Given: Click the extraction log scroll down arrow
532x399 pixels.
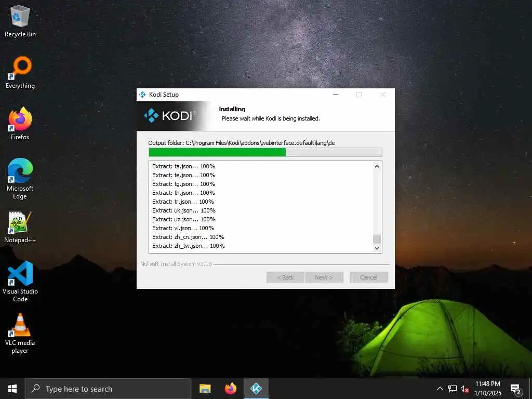Looking at the screenshot, I should (x=377, y=248).
